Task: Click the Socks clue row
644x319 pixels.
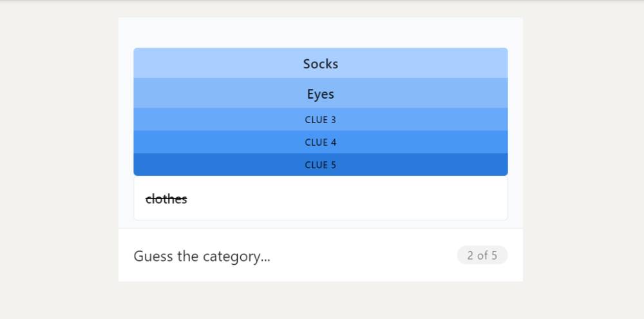Action: pyautogui.click(x=320, y=63)
